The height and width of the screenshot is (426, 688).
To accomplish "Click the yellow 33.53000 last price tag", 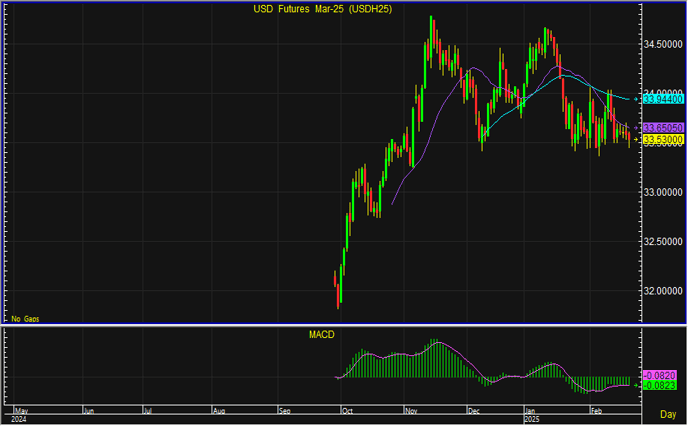I will pyautogui.click(x=663, y=140).
